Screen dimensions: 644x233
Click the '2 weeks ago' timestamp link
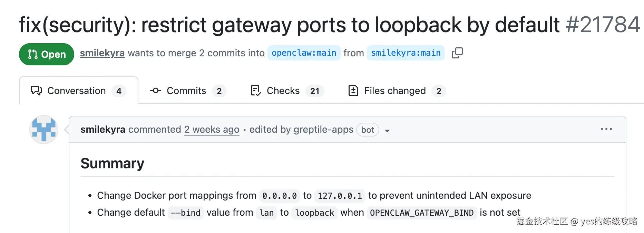click(212, 130)
